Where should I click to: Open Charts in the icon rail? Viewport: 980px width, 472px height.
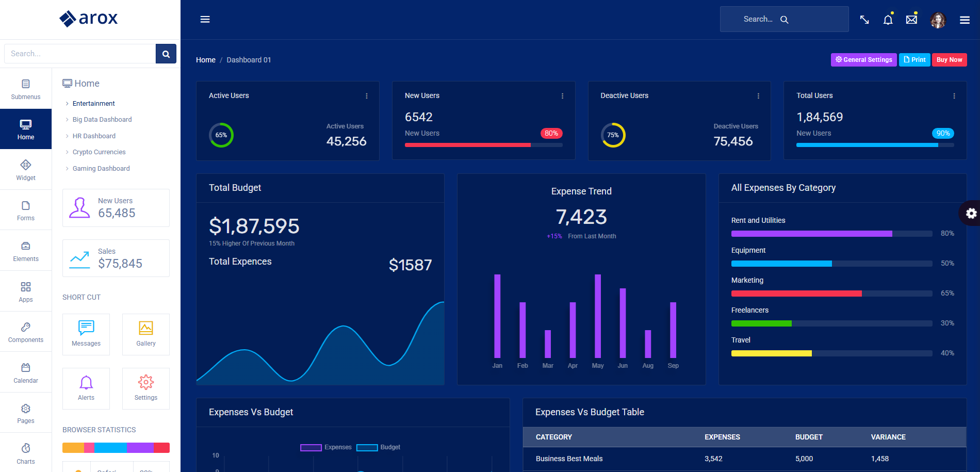point(26,453)
